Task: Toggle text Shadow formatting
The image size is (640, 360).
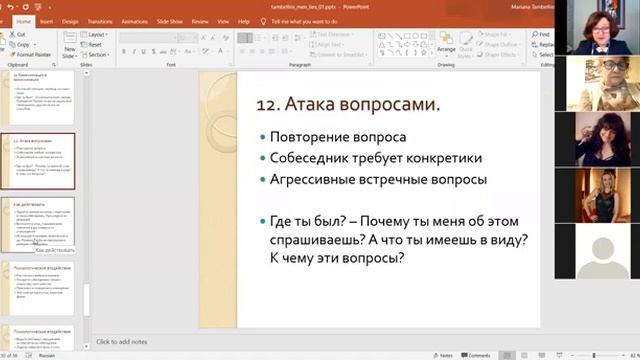Action: [x=153, y=51]
